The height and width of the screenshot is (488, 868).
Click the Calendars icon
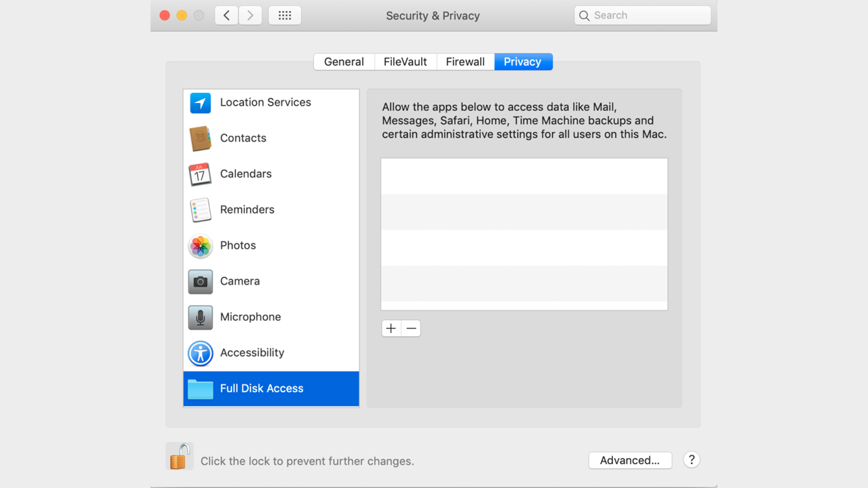(200, 174)
